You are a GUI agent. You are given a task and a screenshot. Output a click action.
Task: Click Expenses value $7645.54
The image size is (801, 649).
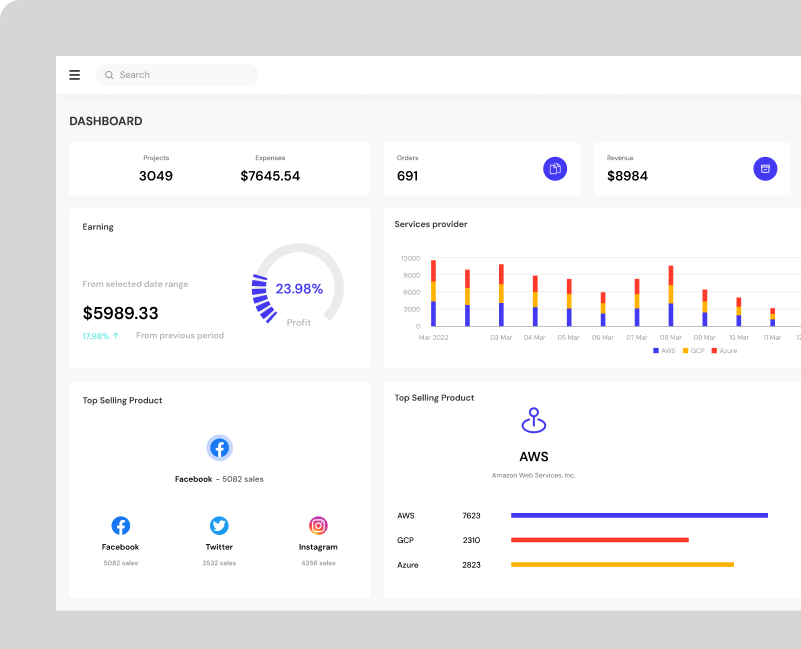tap(270, 176)
